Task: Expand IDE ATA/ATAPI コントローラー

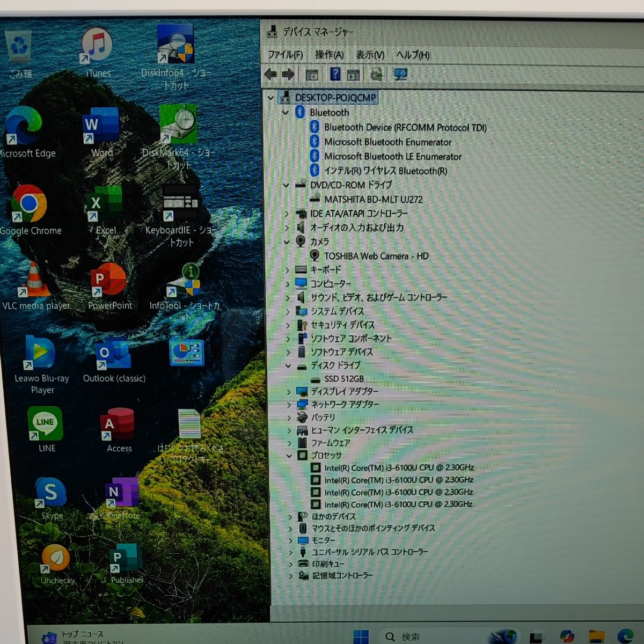Action: [x=286, y=214]
